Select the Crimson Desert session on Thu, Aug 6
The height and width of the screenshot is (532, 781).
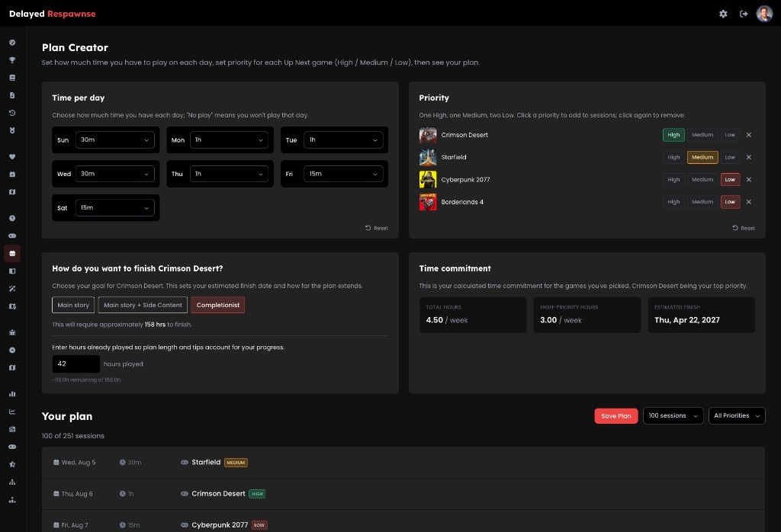pos(403,494)
